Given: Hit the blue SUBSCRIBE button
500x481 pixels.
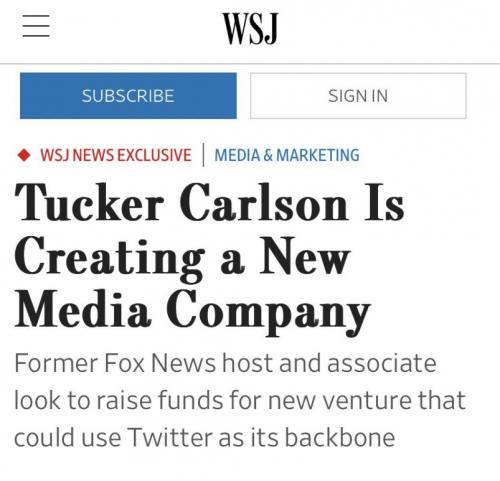Looking at the screenshot, I should [128, 96].
